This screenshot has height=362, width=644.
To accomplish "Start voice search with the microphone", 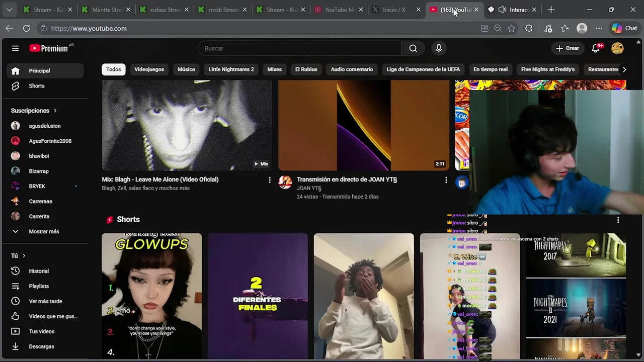I will pos(439,48).
